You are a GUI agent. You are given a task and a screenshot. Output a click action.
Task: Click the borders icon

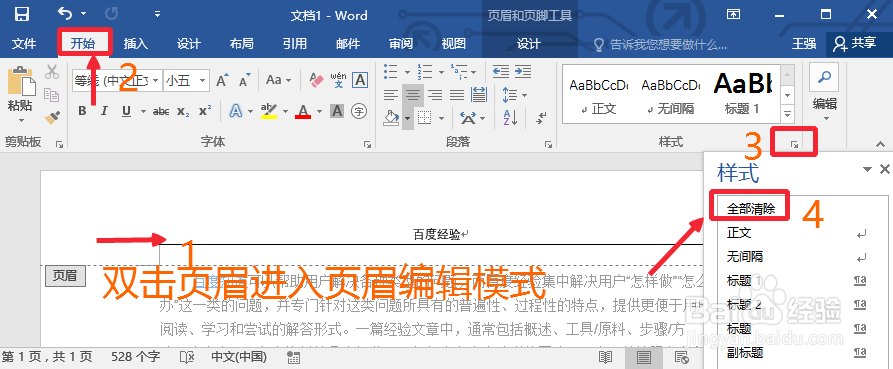[424, 118]
